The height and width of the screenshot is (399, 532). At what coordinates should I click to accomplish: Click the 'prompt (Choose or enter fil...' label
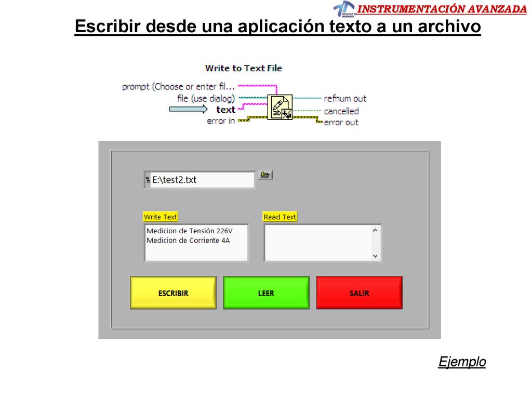(x=178, y=87)
